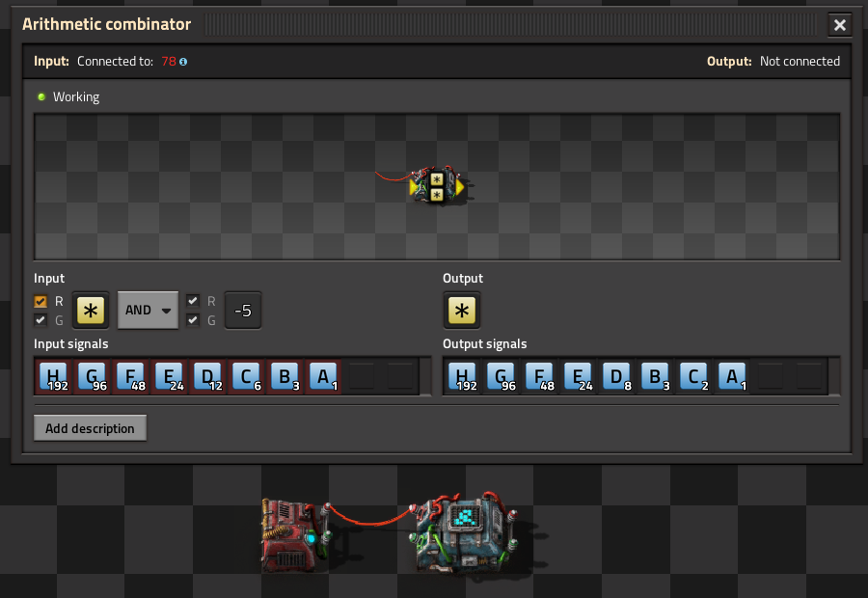Edit the second operand constant -5
Viewport: 868px width, 598px height.
coord(243,310)
